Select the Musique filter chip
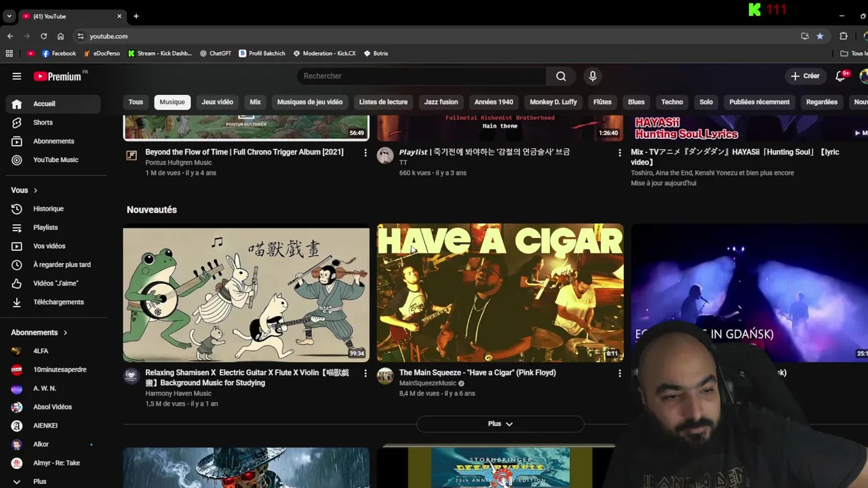The image size is (868, 488). 172,102
